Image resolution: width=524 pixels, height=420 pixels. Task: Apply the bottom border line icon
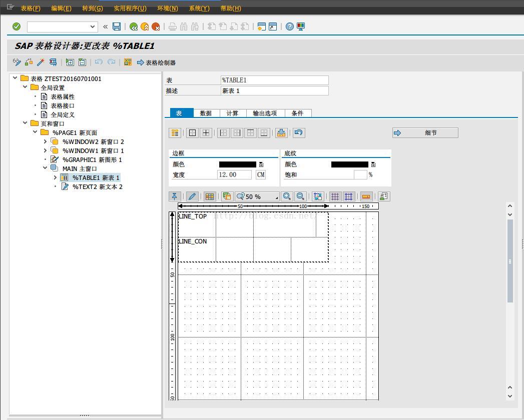264,133
